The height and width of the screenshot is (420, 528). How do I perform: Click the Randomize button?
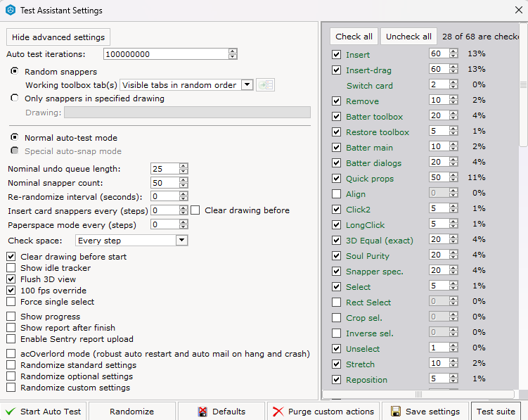[x=131, y=412]
